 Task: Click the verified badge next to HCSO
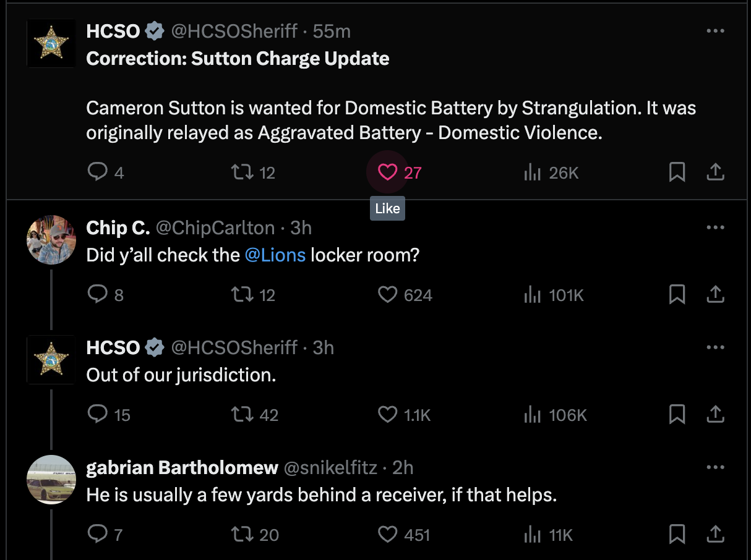click(x=154, y=30)
